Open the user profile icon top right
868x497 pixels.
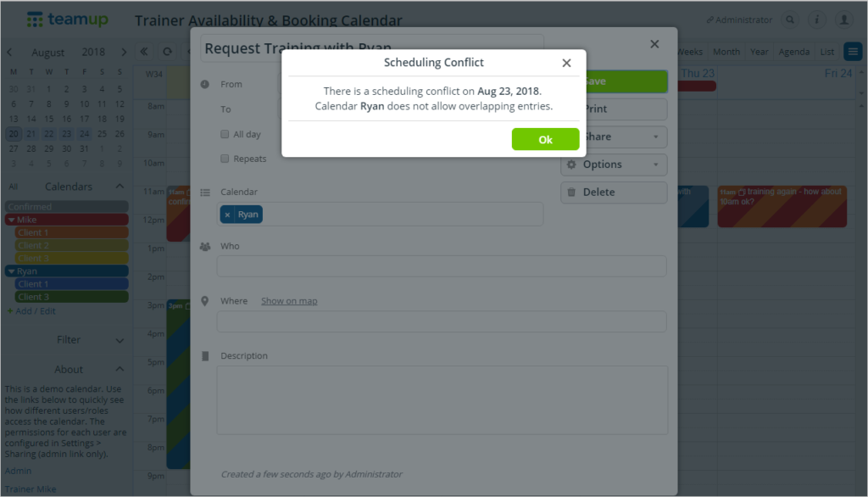[x=845, y=19]
